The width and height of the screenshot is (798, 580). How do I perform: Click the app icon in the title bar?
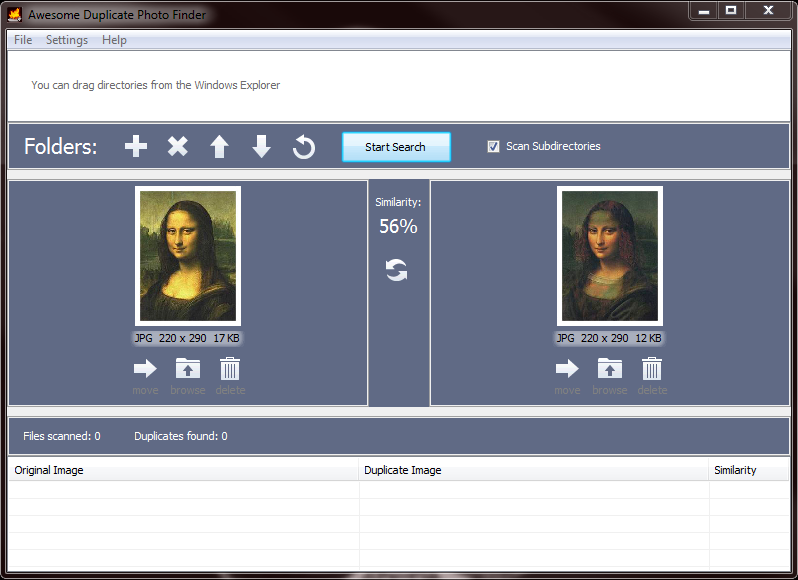(14, 14)
